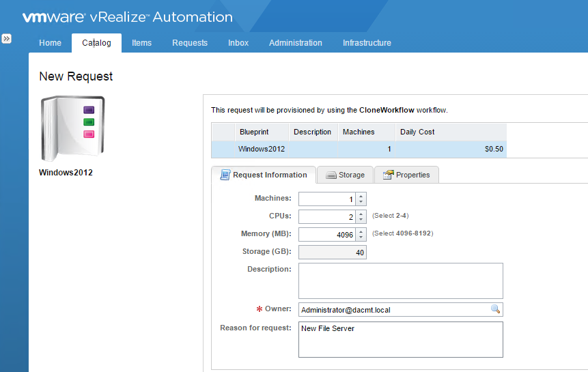Image resolution: width=588 pixels, height=372 pixels.
Task: Click the CloneWorkflow text
Action: tap(387, 110)
